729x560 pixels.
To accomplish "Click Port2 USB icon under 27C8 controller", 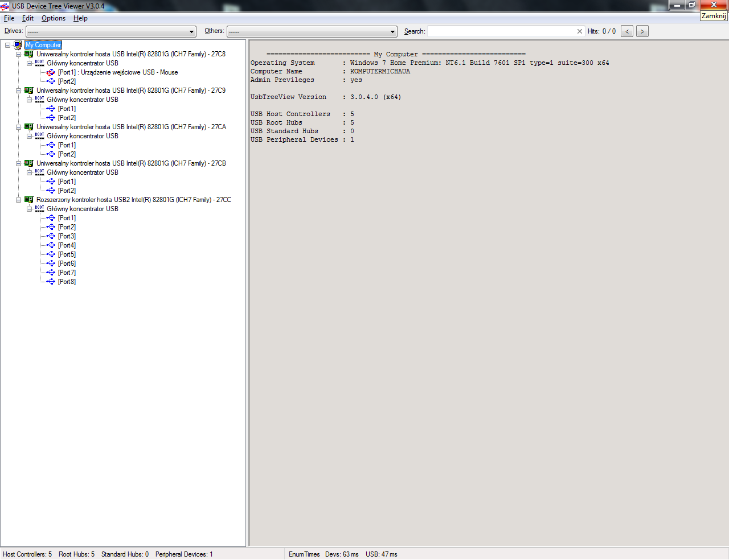I will tap(51, 81).
